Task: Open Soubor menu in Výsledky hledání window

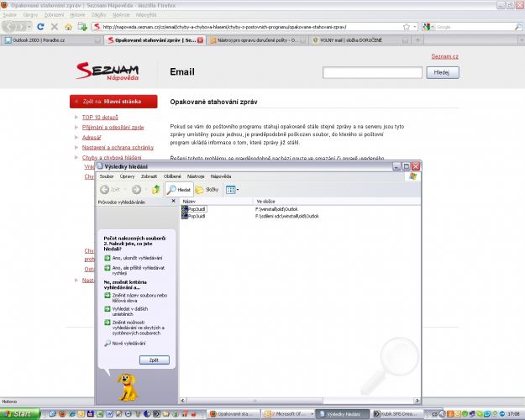Action: [x=107, y=176]
